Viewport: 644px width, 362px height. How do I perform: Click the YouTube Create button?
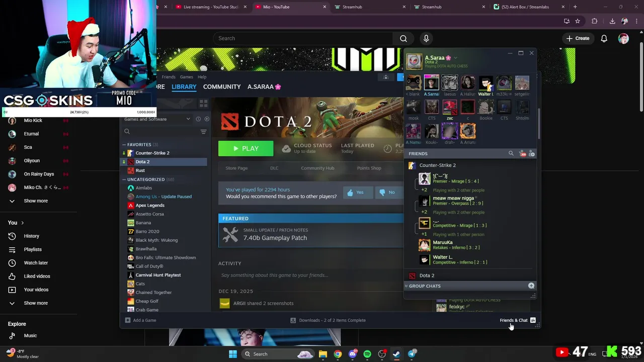[578, 38]
